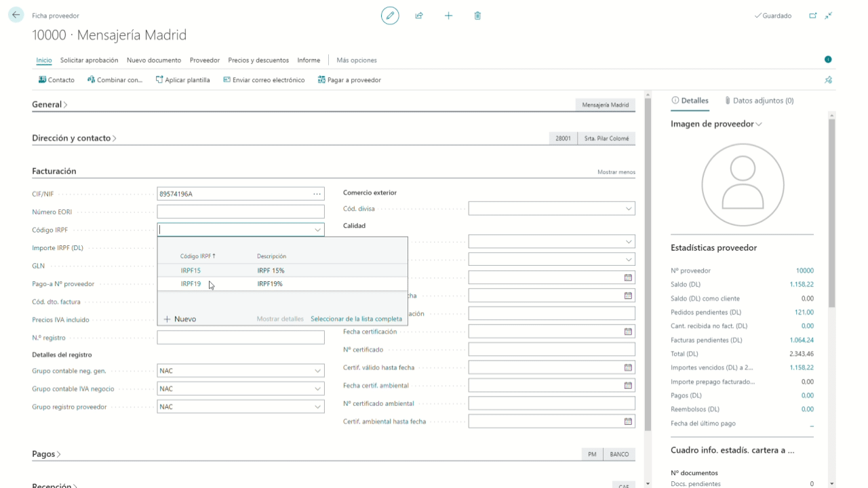Viewport: 868px width, 488px height.
Task: Open calendar for Certif. ambiental hasta fecha
Action: point(628,421)
